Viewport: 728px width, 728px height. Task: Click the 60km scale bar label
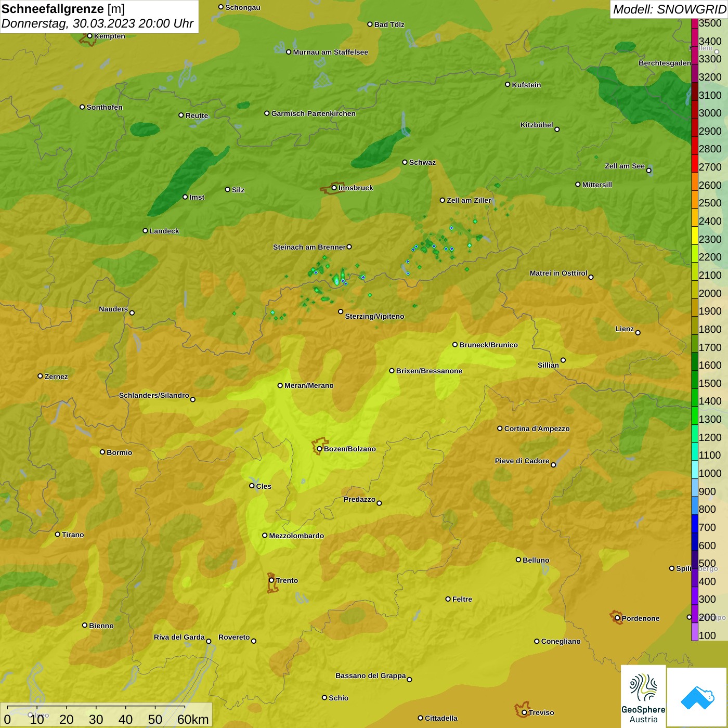click(x=193, y=719)
